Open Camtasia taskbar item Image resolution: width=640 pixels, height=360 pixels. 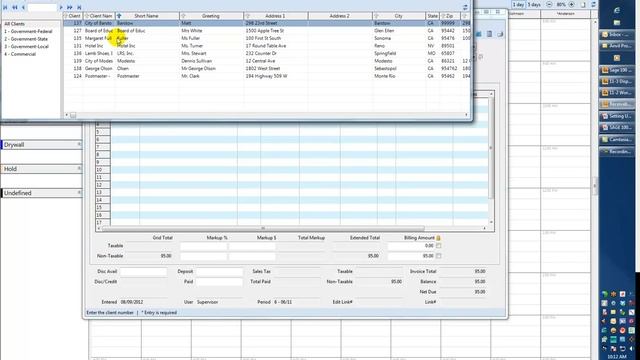617,140
